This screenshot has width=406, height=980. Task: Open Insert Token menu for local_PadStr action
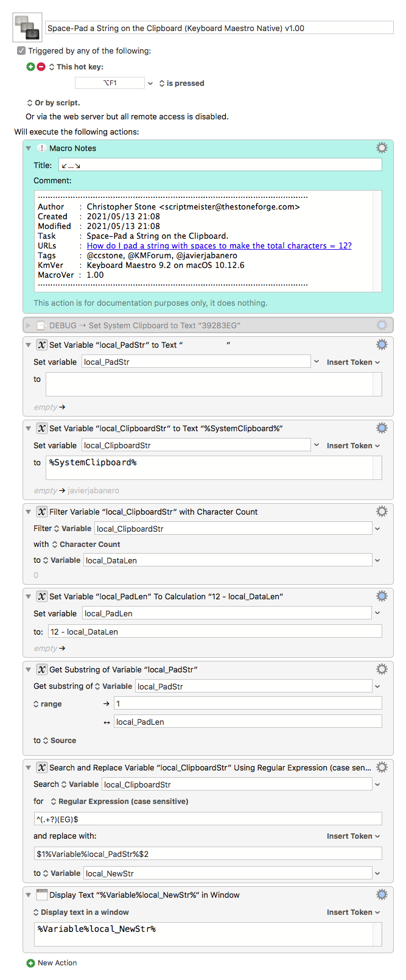tap(353, 362)
